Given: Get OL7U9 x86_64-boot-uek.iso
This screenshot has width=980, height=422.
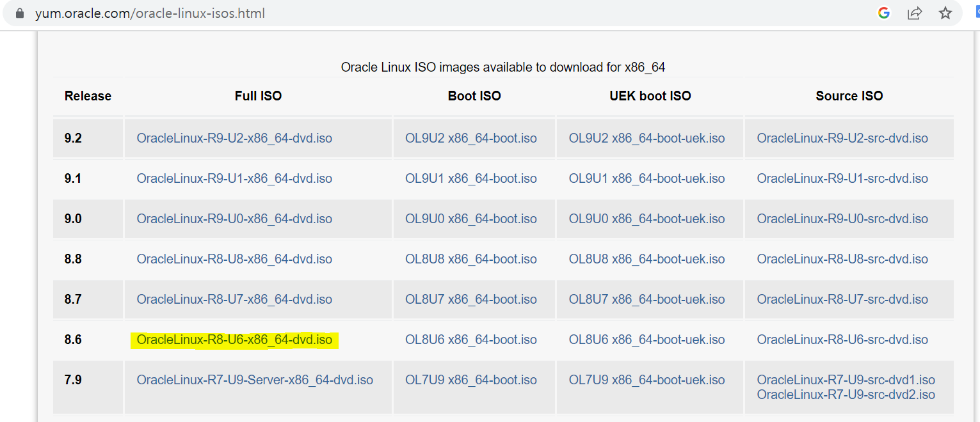Looking at the screenshot, I should click(x=647, y=380).
